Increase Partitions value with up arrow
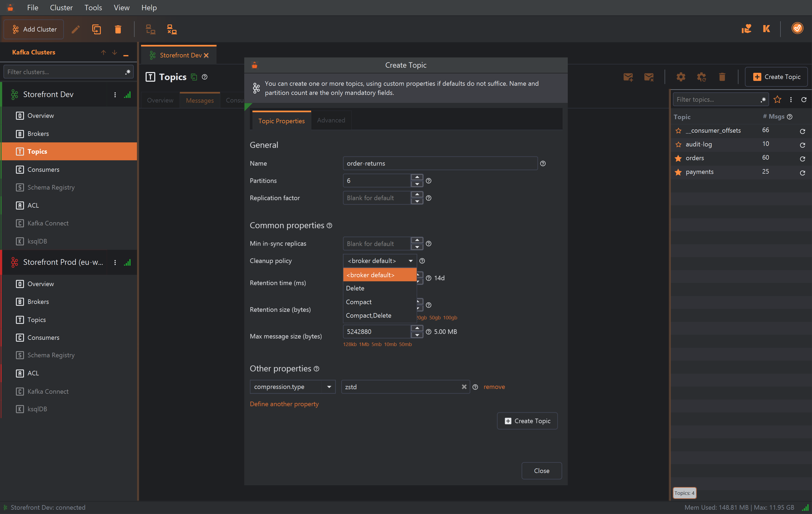 [x=417, y=177]
